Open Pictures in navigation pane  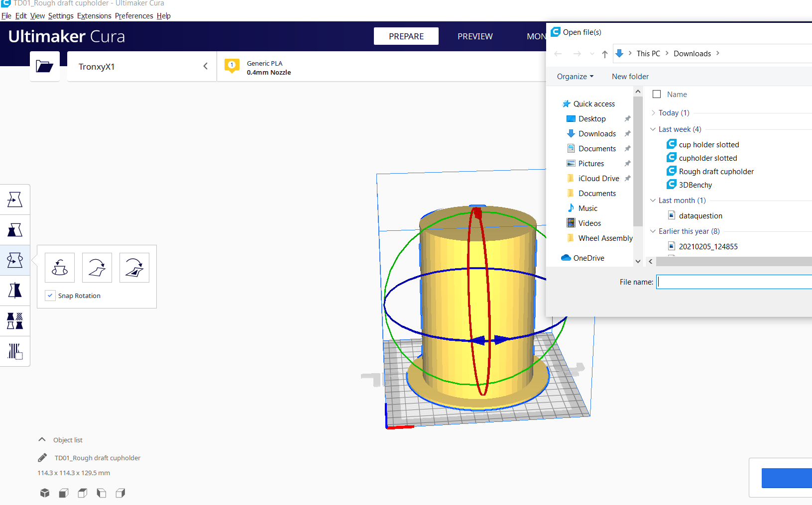pyautogui.click(x=585, y=163)
